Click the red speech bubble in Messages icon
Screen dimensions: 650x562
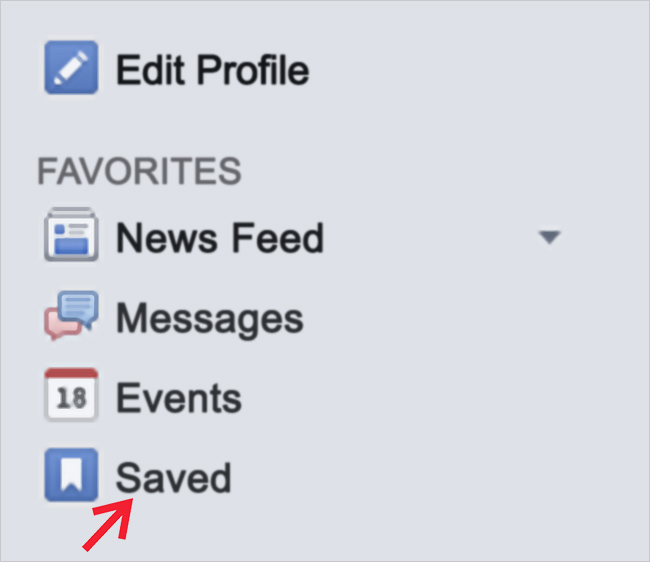58,325
